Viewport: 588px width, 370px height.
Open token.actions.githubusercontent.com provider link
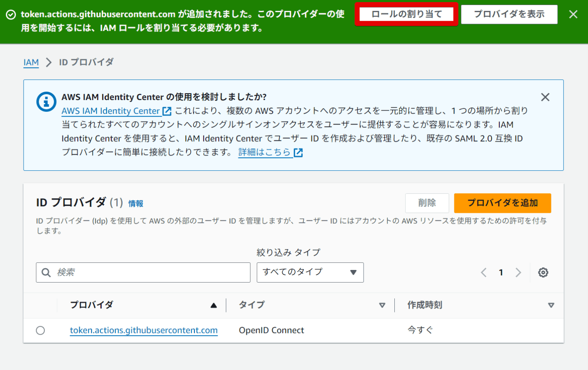(x=144, y=330)
